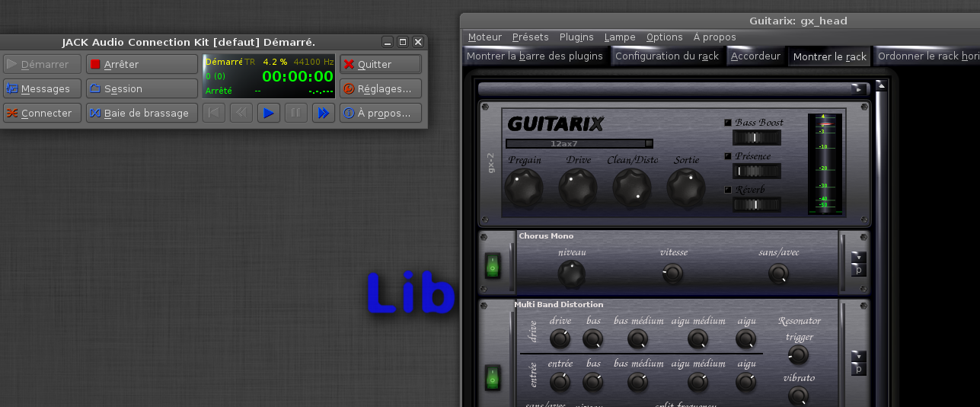The height and width of the screenshot is (407, 980).
Task: Click the rack scrollbar up arrow
Action: [x=881, y=85]
